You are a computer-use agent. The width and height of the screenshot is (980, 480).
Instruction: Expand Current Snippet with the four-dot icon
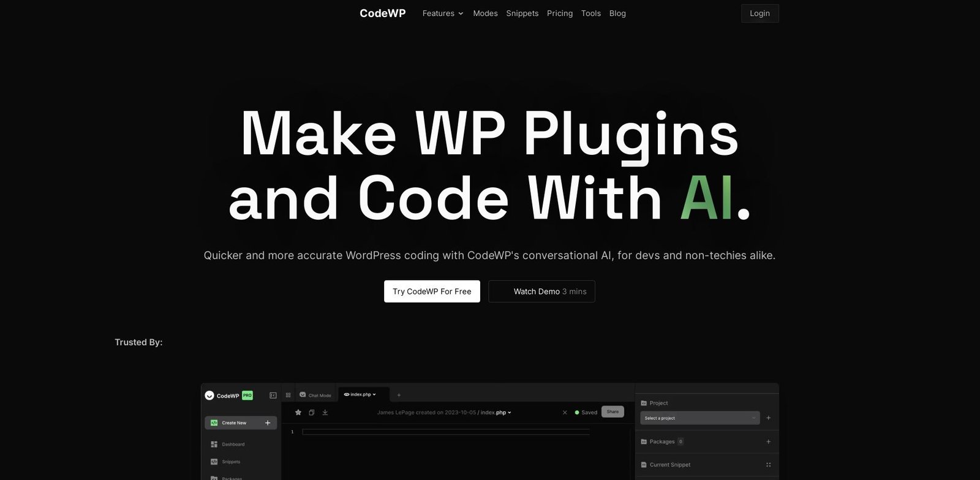point(769,465)
